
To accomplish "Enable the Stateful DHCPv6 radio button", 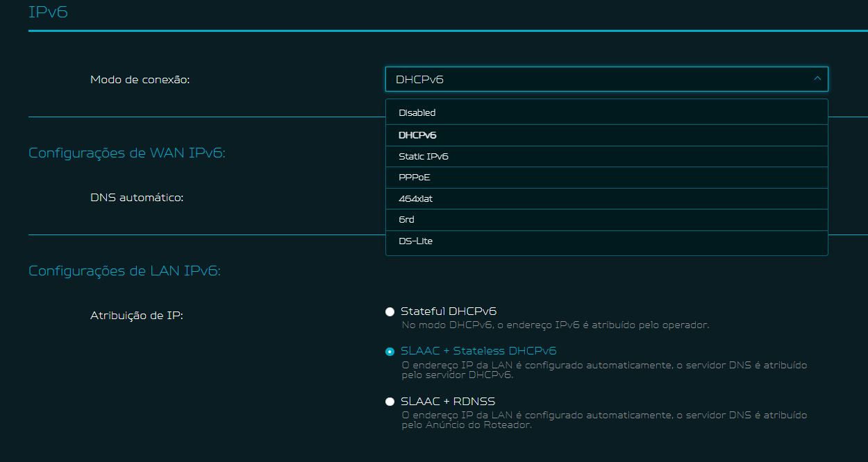I will (x=390, y=311).
